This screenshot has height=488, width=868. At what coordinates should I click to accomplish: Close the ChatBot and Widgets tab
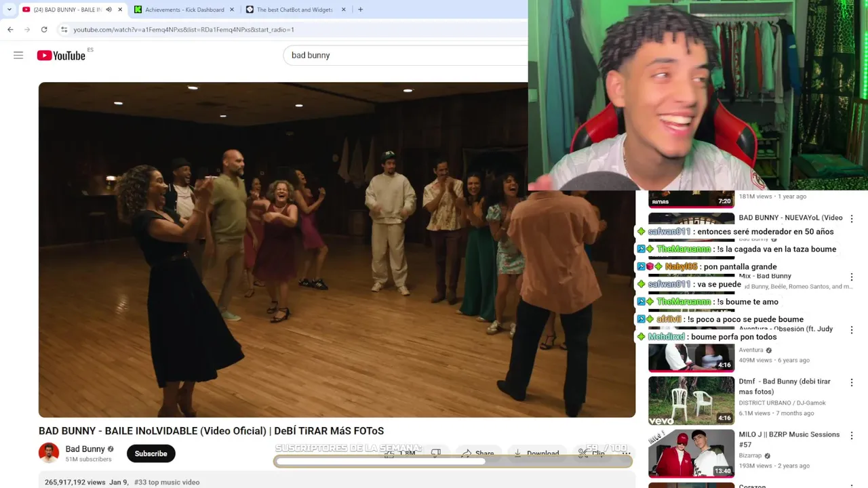[343, 9]
